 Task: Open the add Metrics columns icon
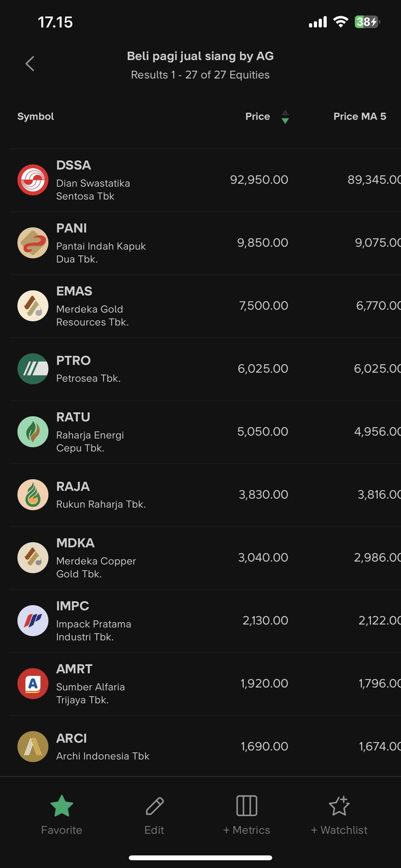[247, 806]
